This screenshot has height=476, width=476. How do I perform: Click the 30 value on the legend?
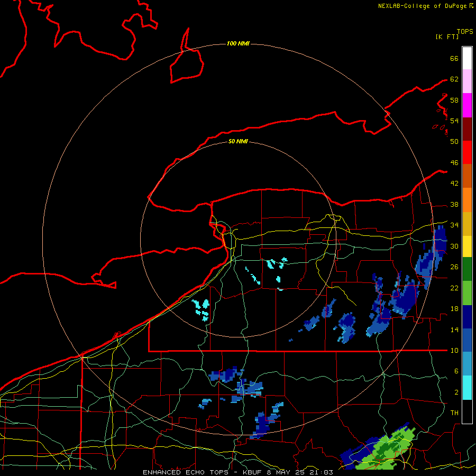coord(454,246)
